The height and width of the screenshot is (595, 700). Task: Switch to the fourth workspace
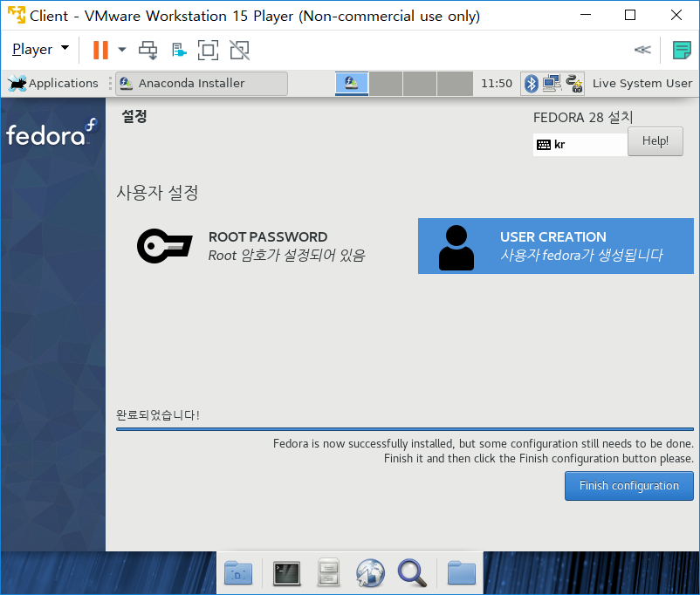coord(455,84)
